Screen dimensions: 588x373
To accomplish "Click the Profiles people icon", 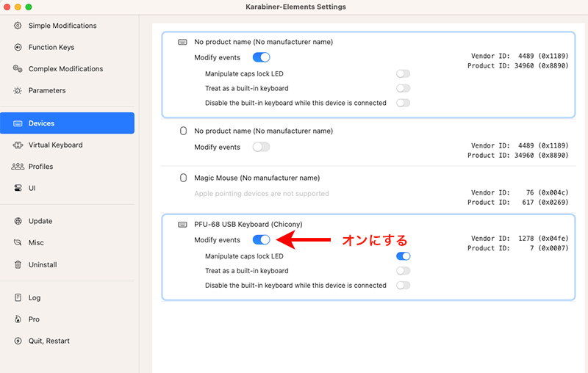I will 18,166.
